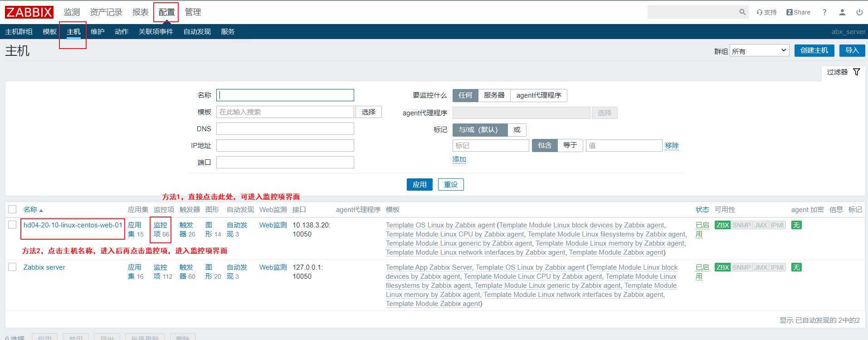Open 图形 20 for Zabbix server
The image size is (868, 340).
pyautogui.click(x=213, y=272)
